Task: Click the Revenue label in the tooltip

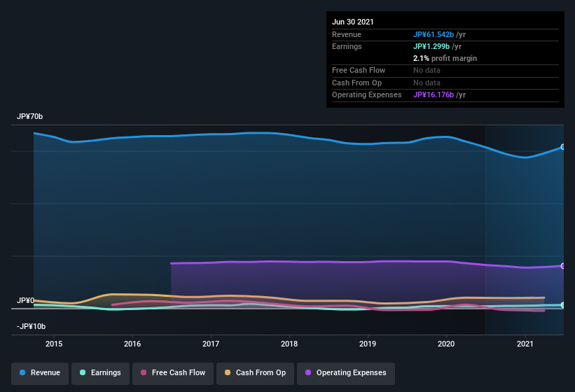Action: tap(347, 34)
